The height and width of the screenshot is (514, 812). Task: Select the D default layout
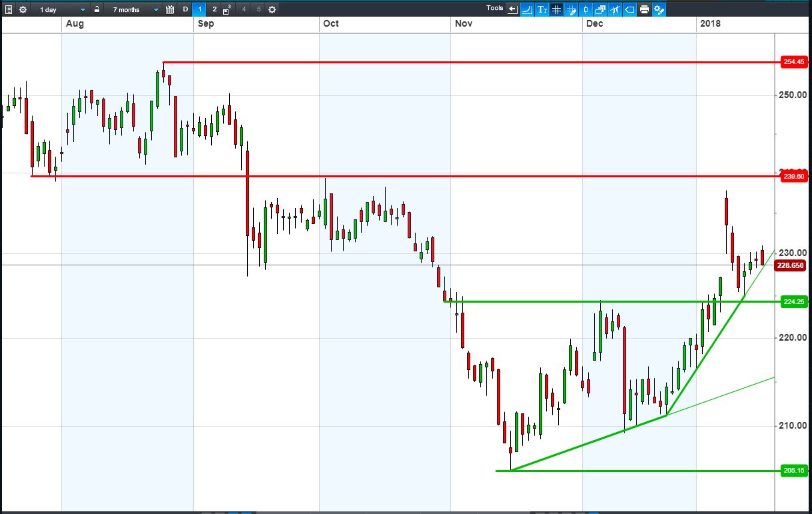click(x=186, y=9)
